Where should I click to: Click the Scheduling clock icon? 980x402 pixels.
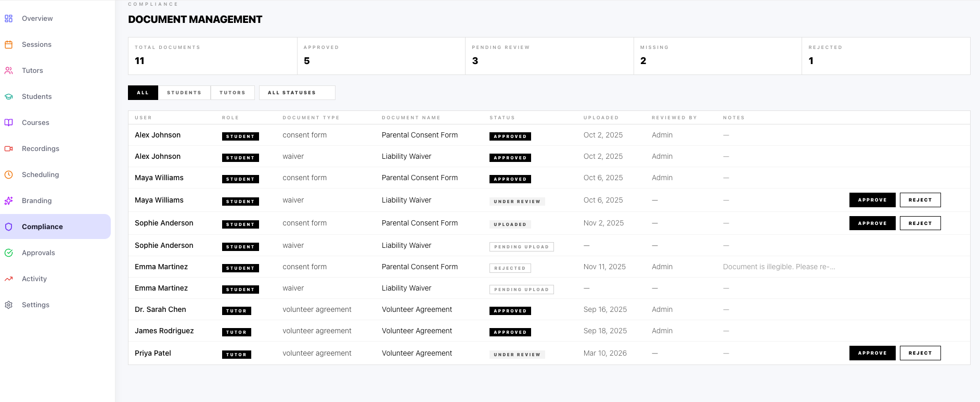(x=8, y=175)
